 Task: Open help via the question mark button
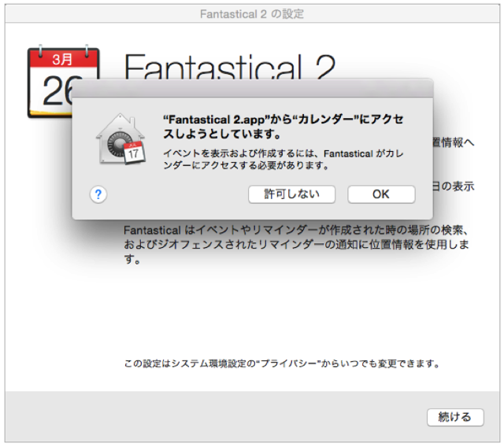pyautogui.click(x=98, y=194)
